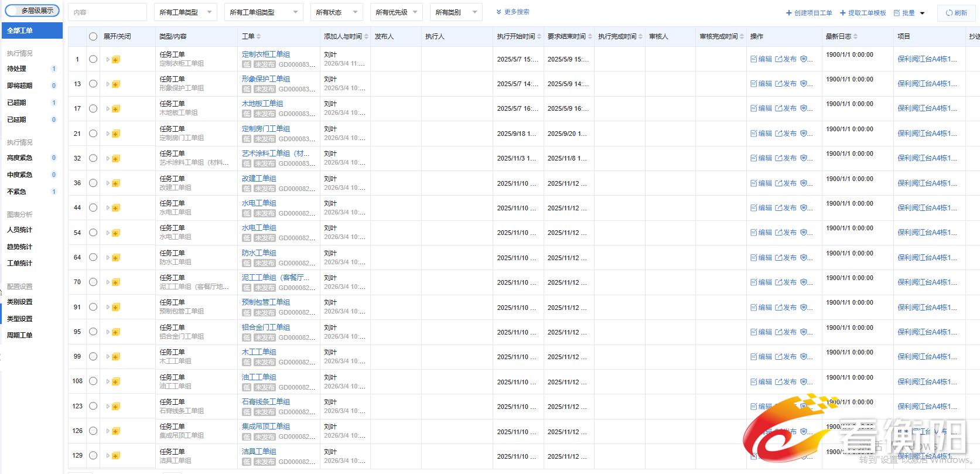
Task: Open 人员统计 in the sidebar
Action: coord(20,230)
